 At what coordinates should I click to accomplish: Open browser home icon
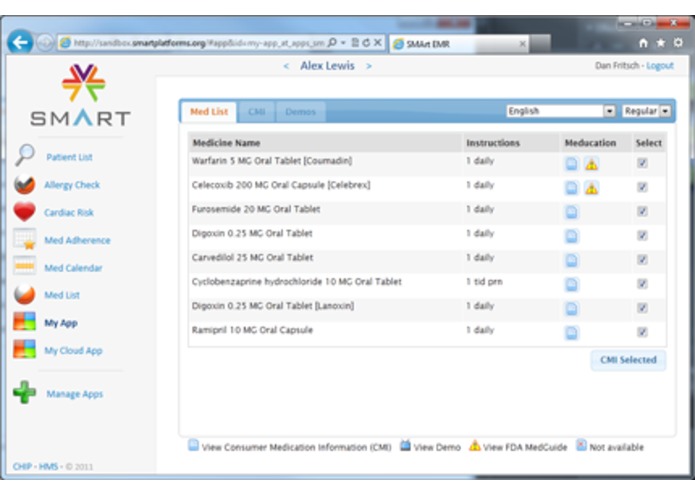[643, 43]
